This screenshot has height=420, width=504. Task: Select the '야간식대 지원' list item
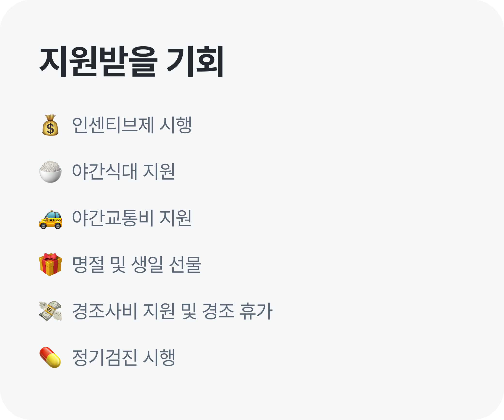[x=124, y=172]
